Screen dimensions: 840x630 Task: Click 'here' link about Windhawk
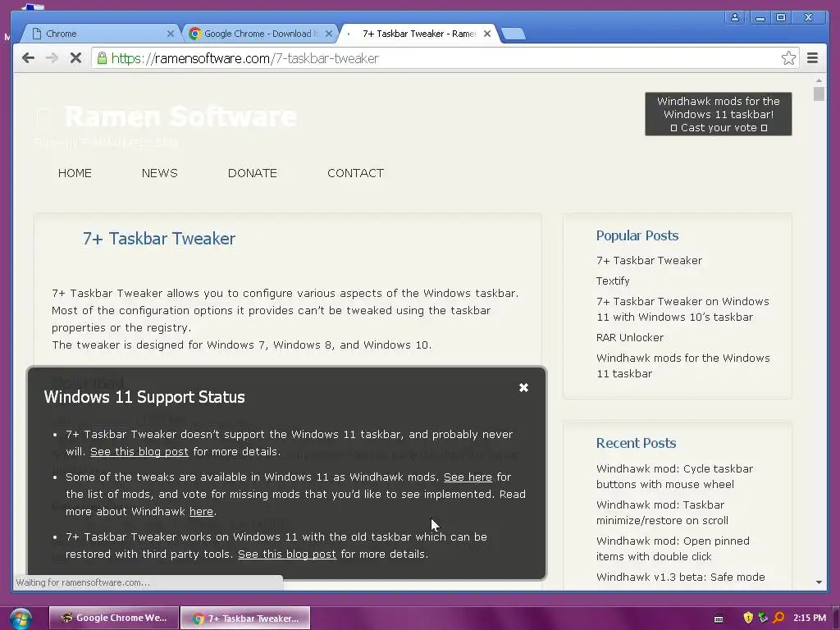(202, 512)
